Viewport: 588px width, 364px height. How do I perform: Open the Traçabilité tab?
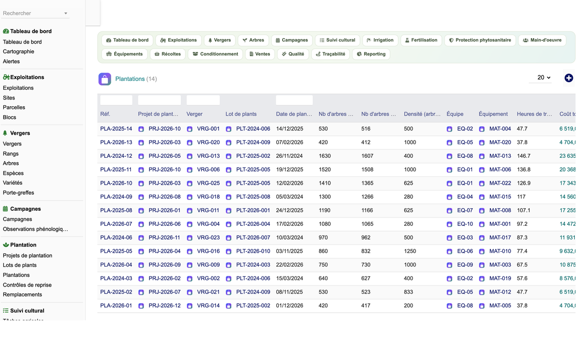330,54
